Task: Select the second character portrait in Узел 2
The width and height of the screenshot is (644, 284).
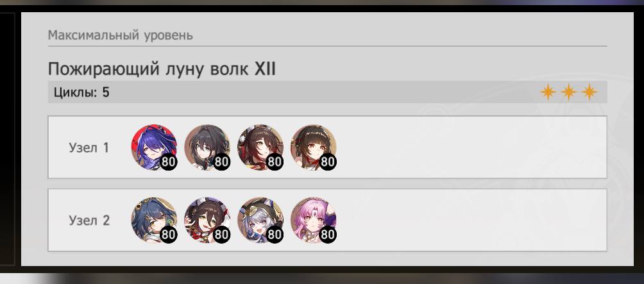Action: pos(207,220)
